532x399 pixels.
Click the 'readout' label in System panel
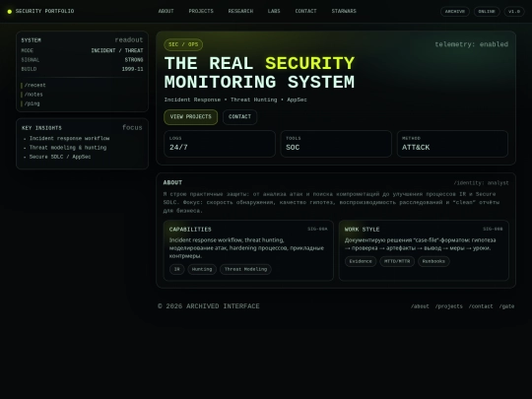[129, 40]
